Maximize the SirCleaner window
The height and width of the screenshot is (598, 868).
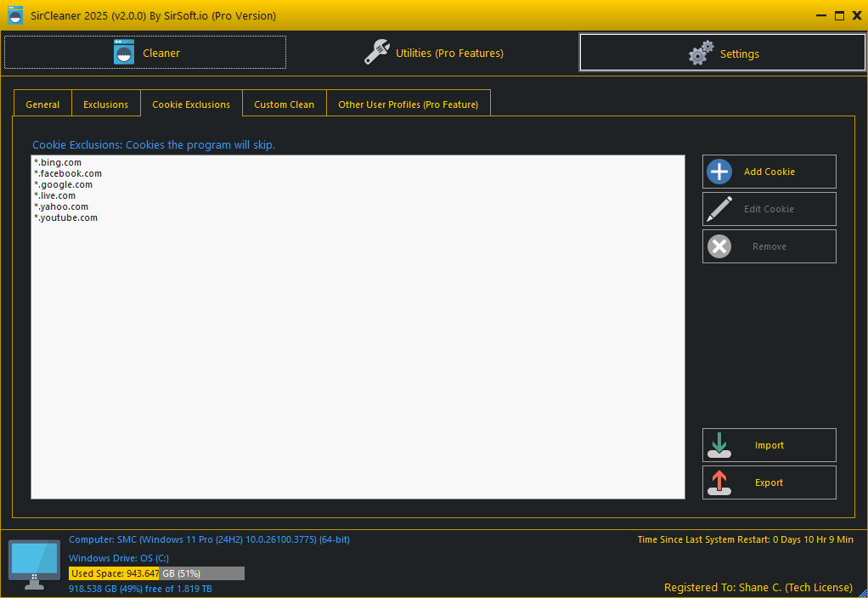(x=839, y=15)
